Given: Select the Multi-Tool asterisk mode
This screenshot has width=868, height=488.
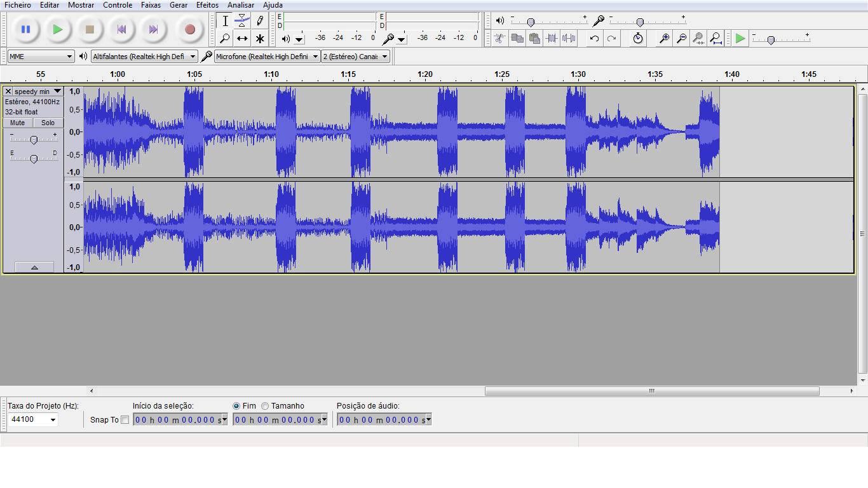Looking at the screenshot, I should tap(259, 39).
